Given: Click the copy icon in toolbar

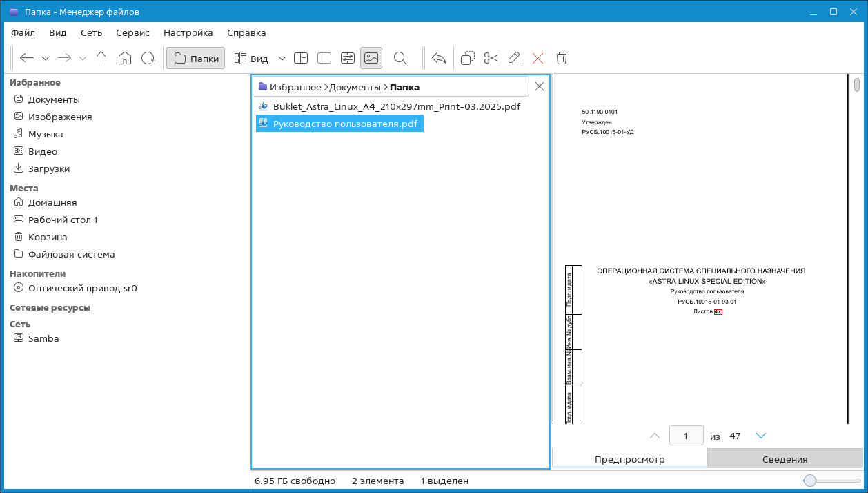Looking at the screenshot, I should tap(468, 58).
